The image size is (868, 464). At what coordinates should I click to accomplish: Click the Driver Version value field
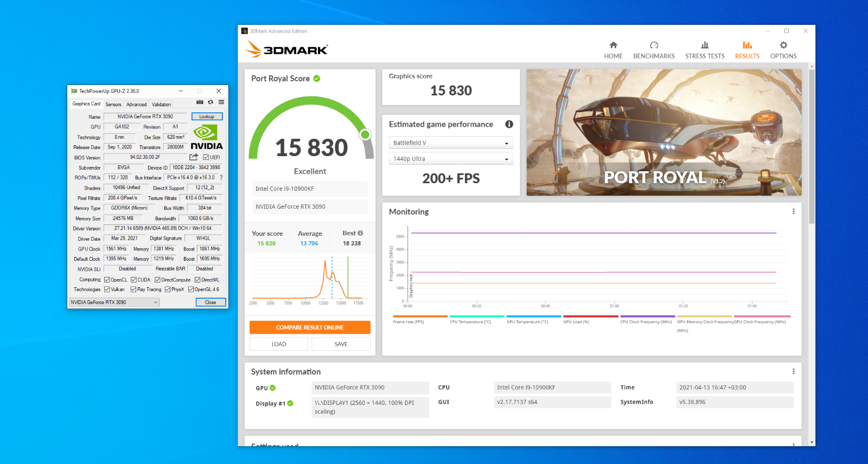(163, 228)
